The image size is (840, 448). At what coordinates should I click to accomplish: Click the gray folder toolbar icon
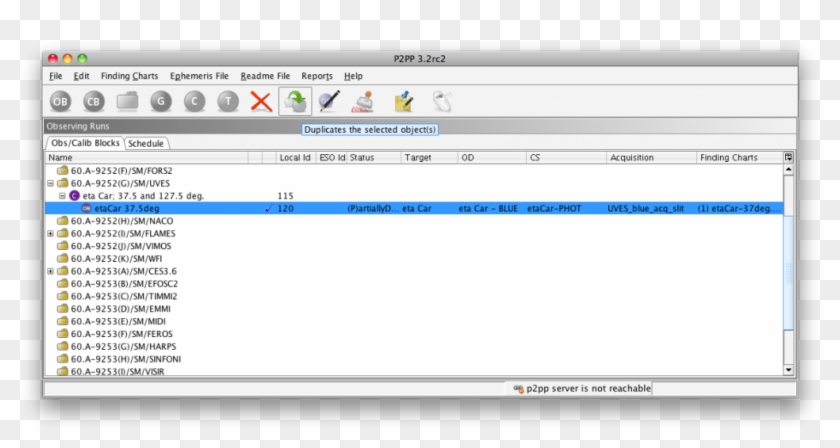pos(126,101)
